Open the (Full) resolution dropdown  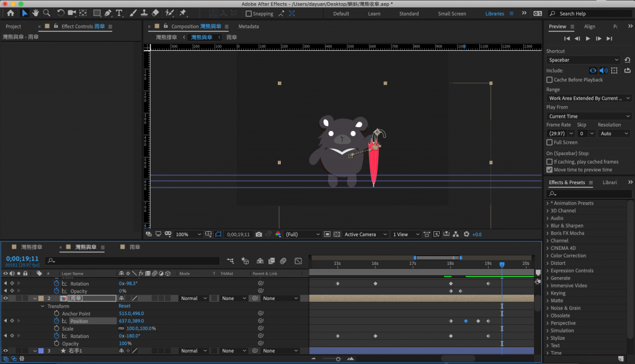pyautogui.click(x=303, y=234)
